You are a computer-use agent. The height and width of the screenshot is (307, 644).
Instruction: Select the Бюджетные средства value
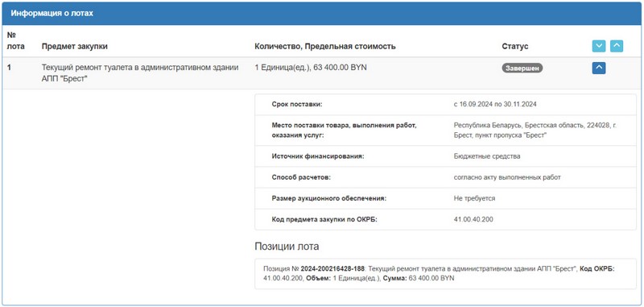487,156
